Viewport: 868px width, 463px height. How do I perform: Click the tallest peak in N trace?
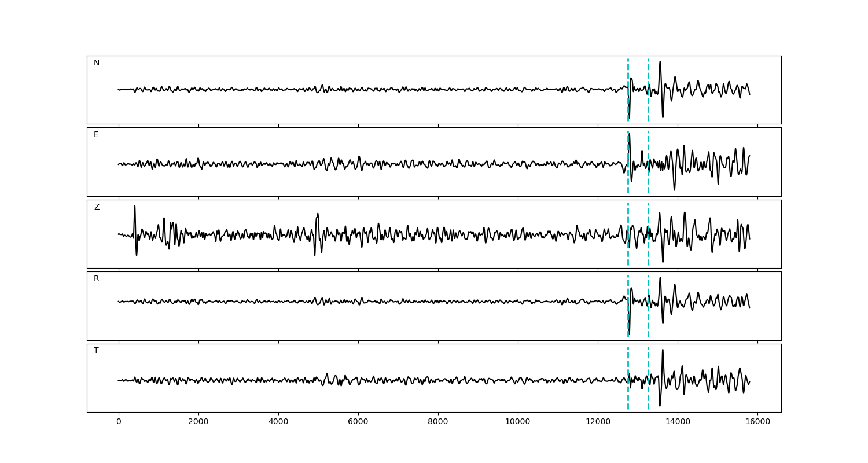660,63
